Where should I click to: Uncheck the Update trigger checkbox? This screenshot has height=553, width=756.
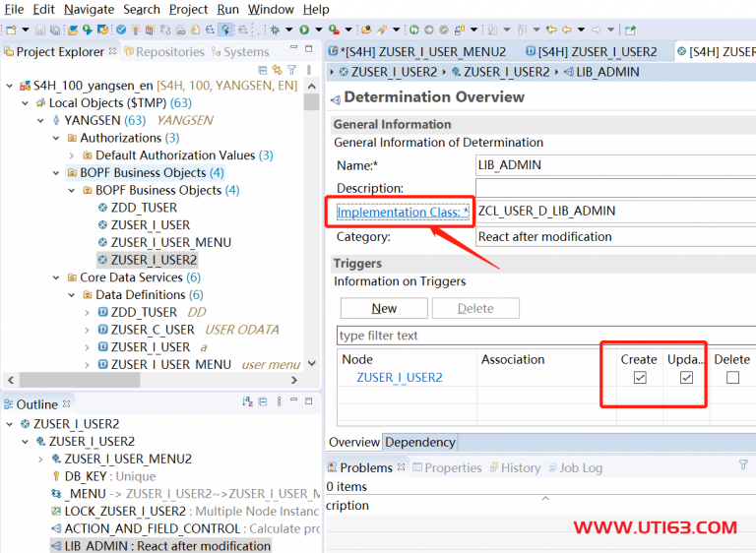686,378
